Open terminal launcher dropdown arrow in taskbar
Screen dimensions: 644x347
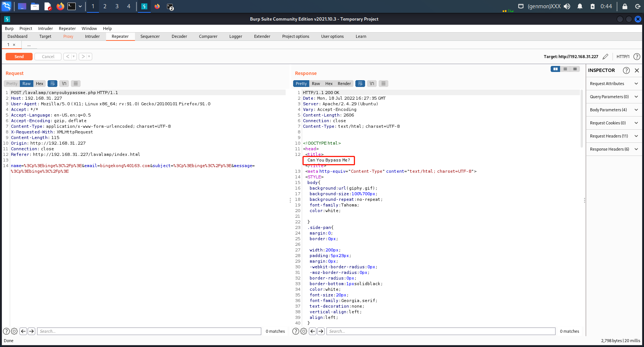coord(80,6)
